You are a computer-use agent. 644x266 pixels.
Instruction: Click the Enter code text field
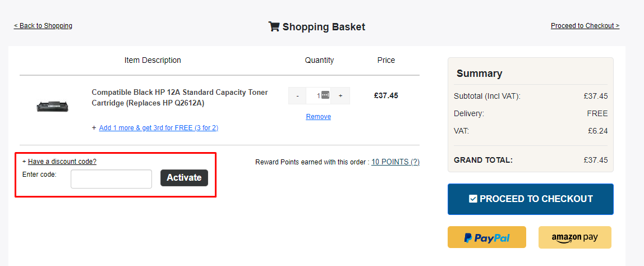(x=111, y=179)
